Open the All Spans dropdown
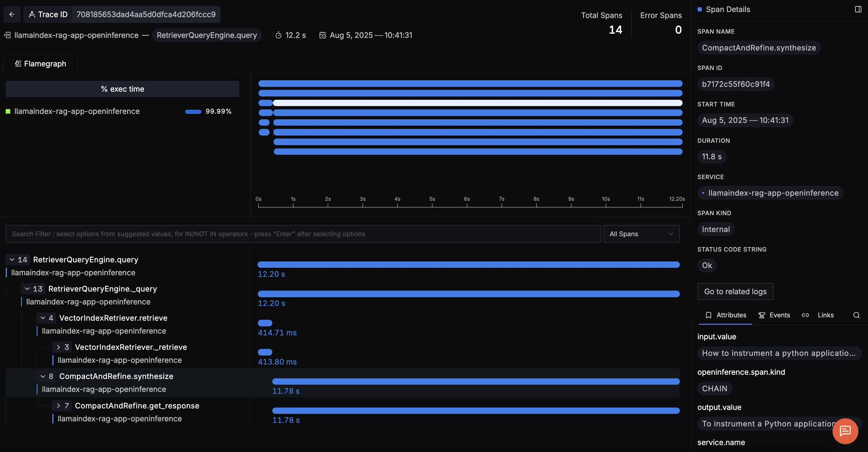Screen dimensions: 868x452 point(641,234)
